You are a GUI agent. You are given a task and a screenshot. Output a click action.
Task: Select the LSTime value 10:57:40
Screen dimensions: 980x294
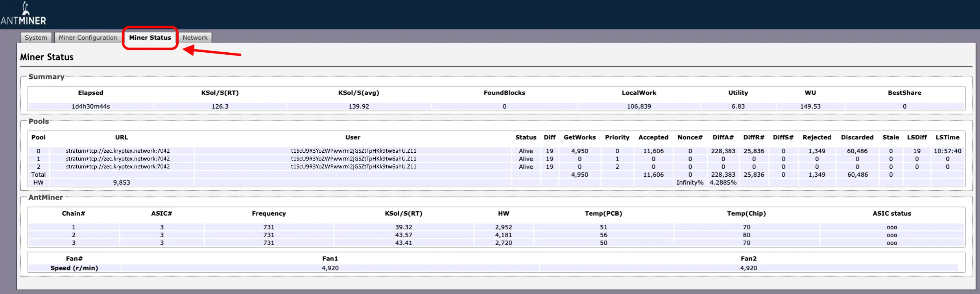947,151
